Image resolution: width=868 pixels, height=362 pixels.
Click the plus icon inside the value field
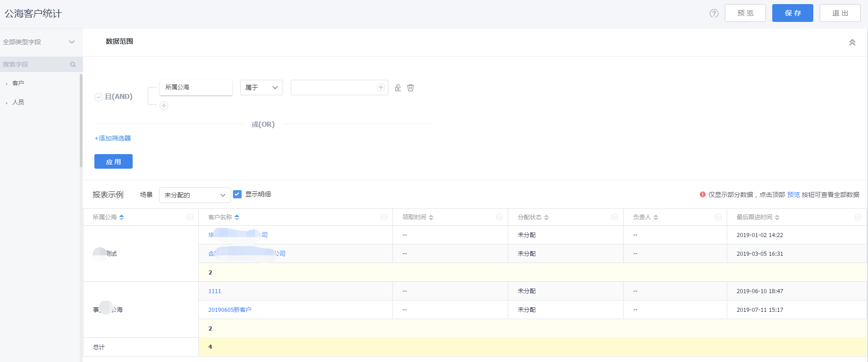pos(381,87)
